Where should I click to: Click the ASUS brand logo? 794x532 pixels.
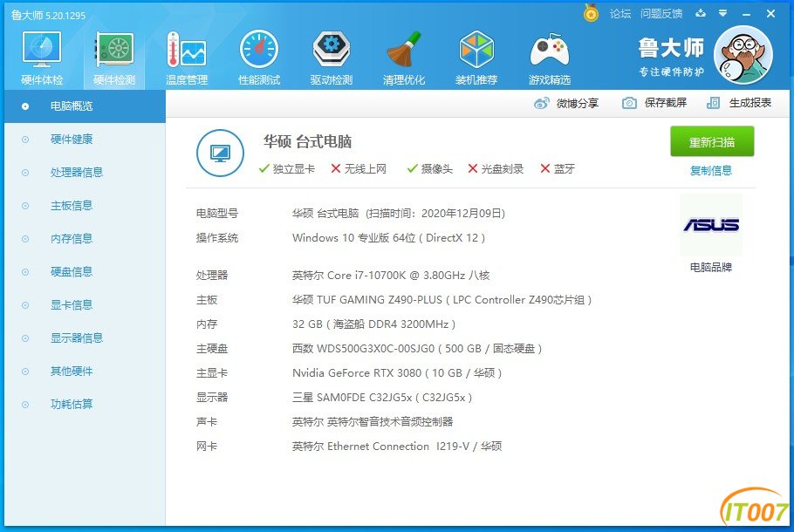click(x=711, y=224)
